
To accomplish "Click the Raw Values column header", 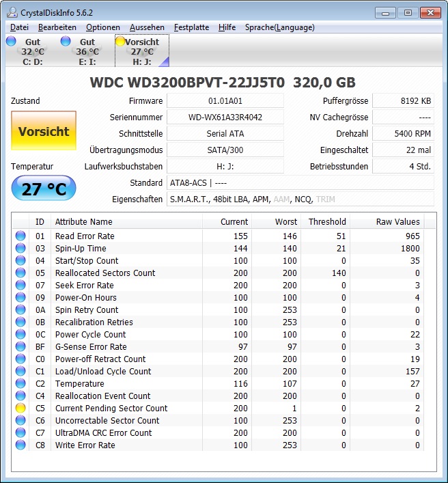I will [387, 221].
